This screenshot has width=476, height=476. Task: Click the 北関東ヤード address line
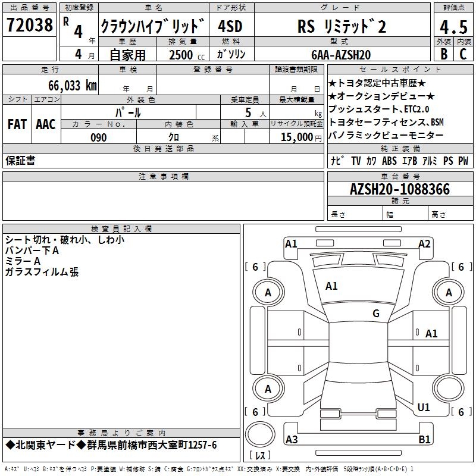(111, 445)
